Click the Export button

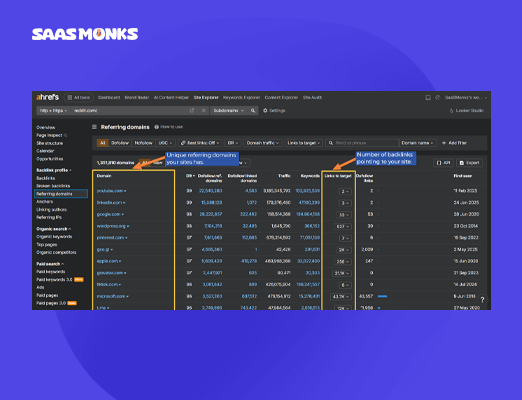pos(469,163)
